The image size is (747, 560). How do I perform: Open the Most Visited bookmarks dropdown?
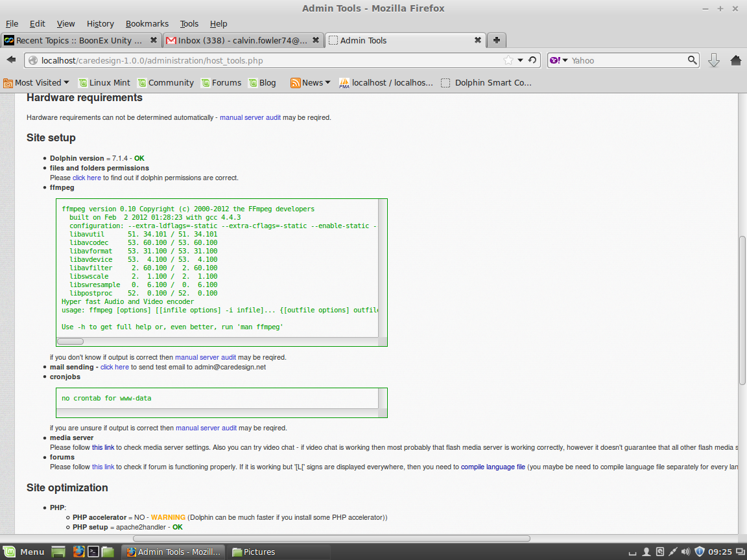point(37,82)
